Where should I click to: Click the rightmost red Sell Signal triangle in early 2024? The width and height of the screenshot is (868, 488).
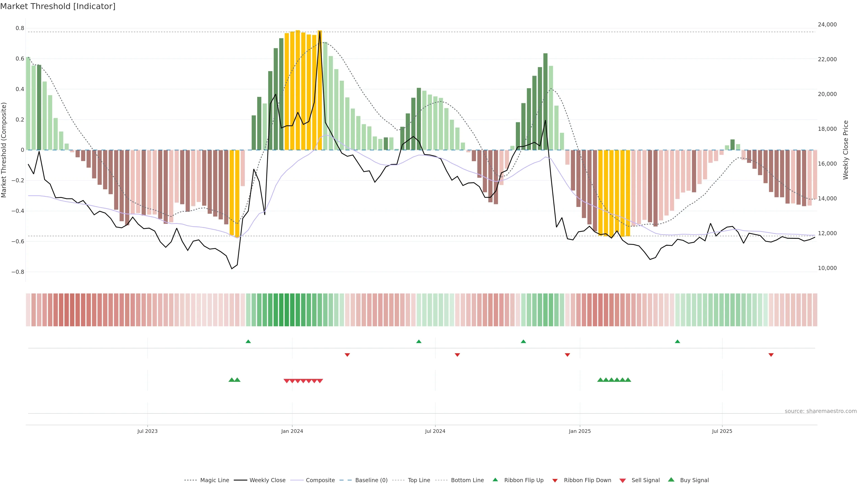click(x=320, y=381)
